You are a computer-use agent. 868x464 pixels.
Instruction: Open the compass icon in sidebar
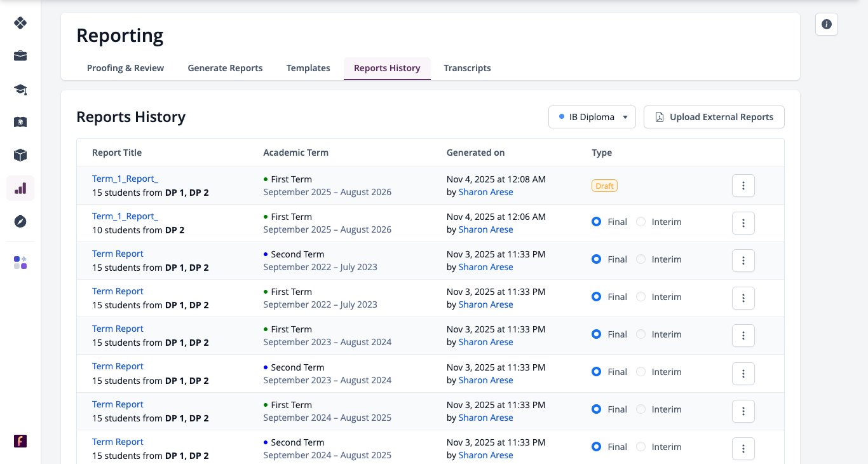click(x=20, y=221)
